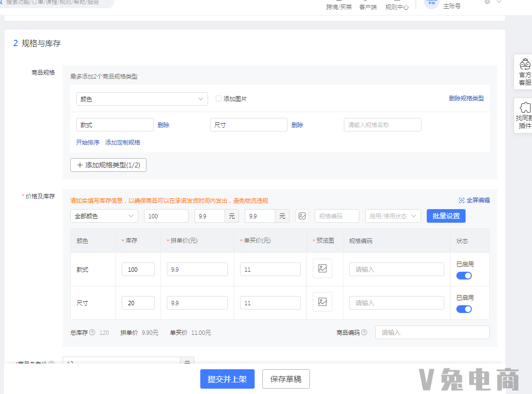Click the 官方客服 icon on right sidebar
This screenshot has width=532, height=394.
coord(525,71)
